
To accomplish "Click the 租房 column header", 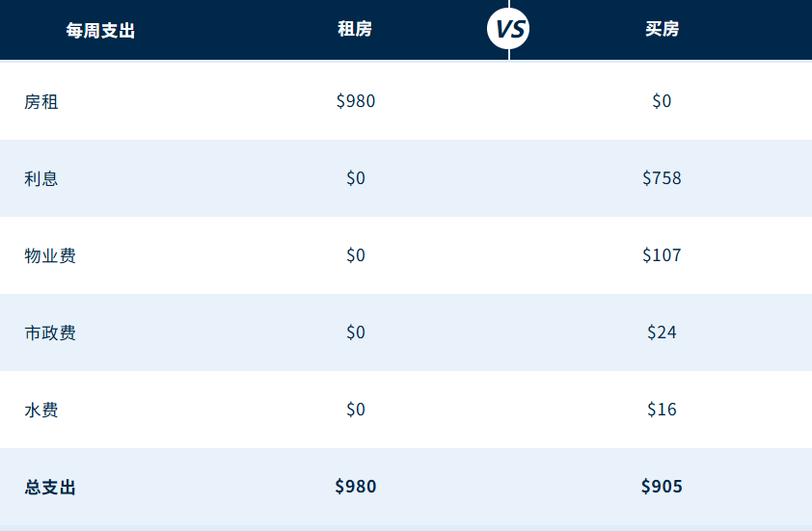I will [355, 29].
